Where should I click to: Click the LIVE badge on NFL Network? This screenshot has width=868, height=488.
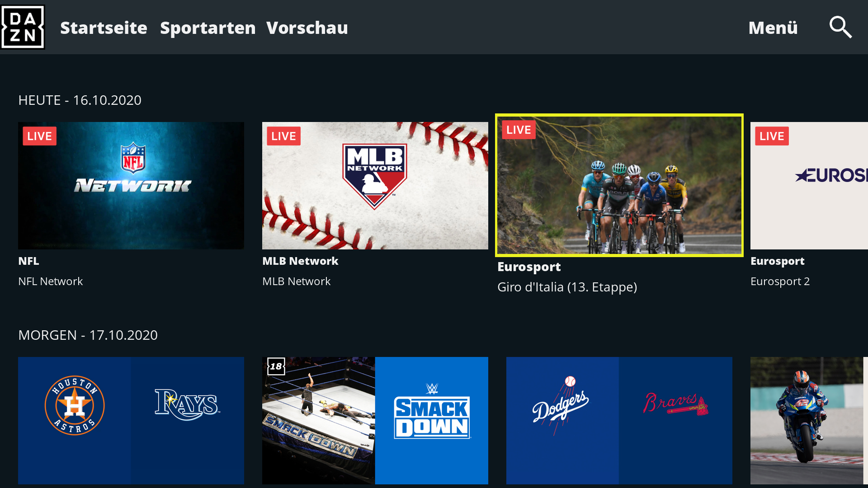pos(40,136)
